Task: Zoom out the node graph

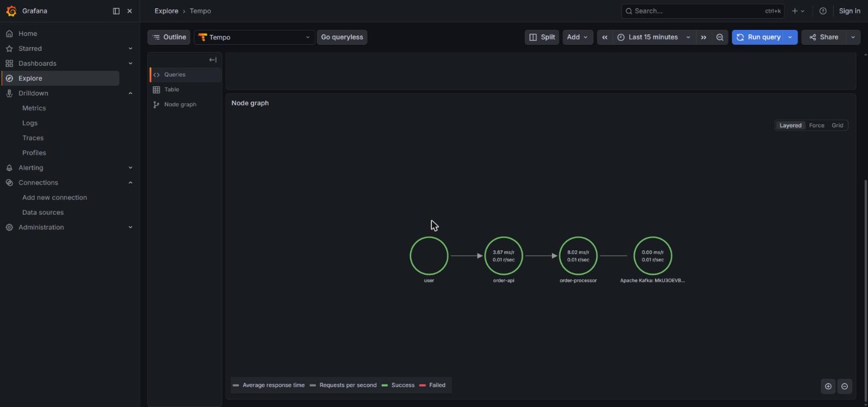Action: tap(845, 387)
